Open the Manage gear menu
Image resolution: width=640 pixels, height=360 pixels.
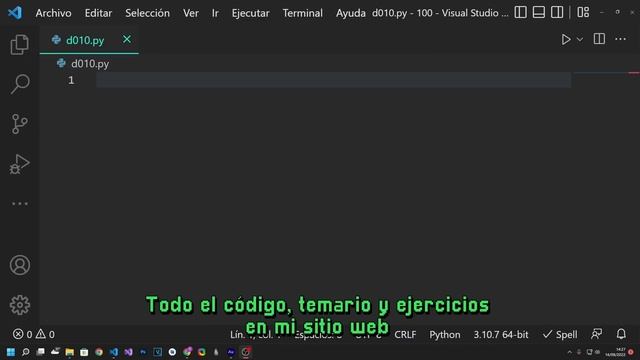(20, 305)
